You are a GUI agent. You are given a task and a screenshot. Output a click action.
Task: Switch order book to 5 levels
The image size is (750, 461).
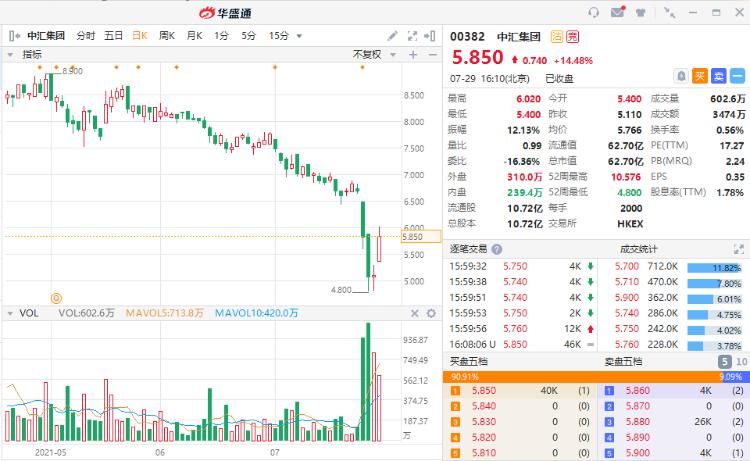tap(725, 362)
